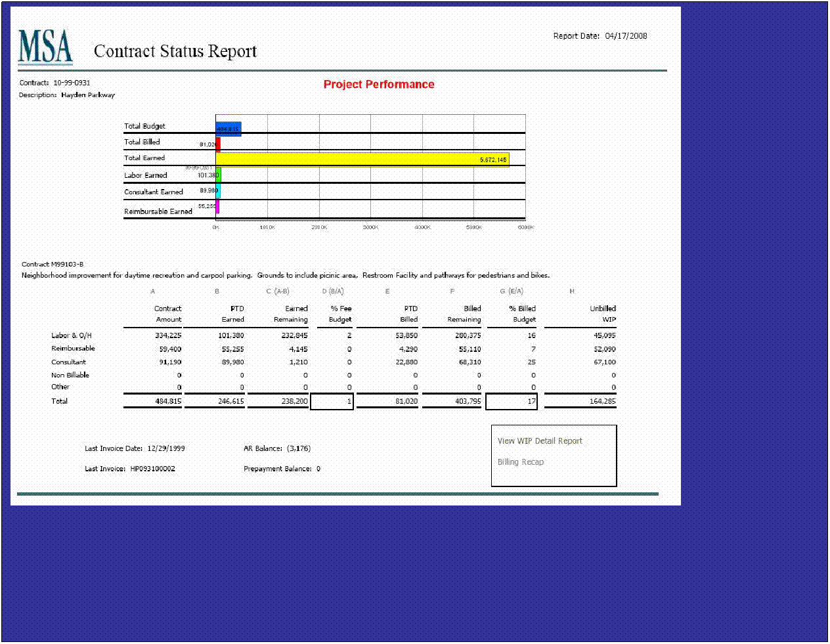
Task: Click the cyan Consultant Earned bar
Action: [218, 190]
